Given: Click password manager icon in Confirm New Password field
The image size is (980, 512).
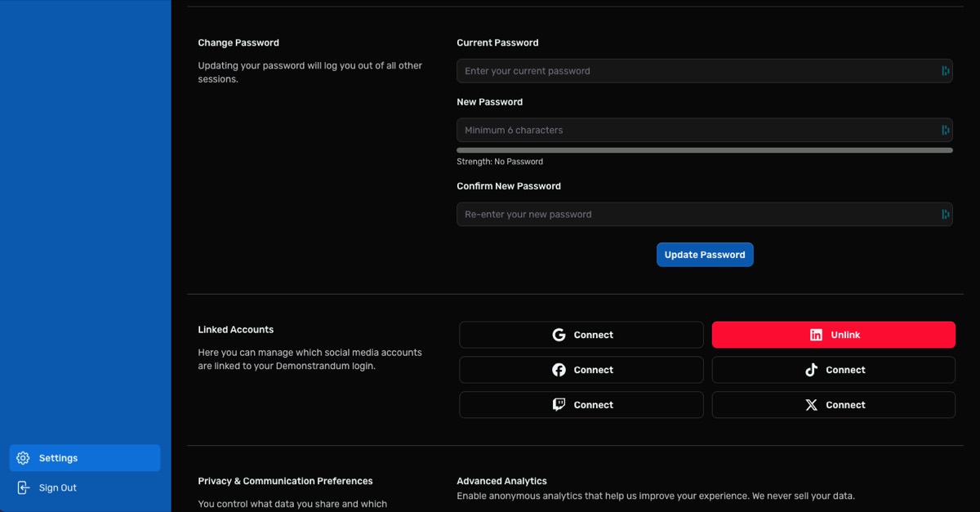Looking at the screenshot, I should point(945,214).
